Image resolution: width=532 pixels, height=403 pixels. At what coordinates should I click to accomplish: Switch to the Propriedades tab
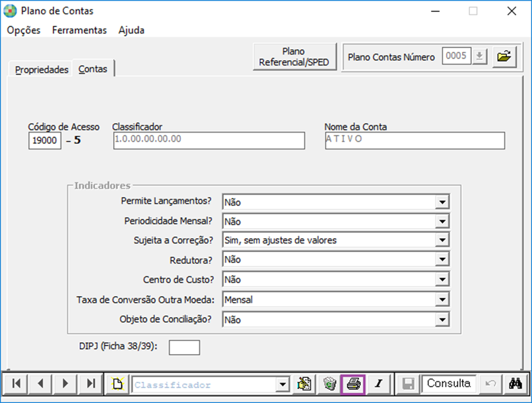(x=42, y=70)
